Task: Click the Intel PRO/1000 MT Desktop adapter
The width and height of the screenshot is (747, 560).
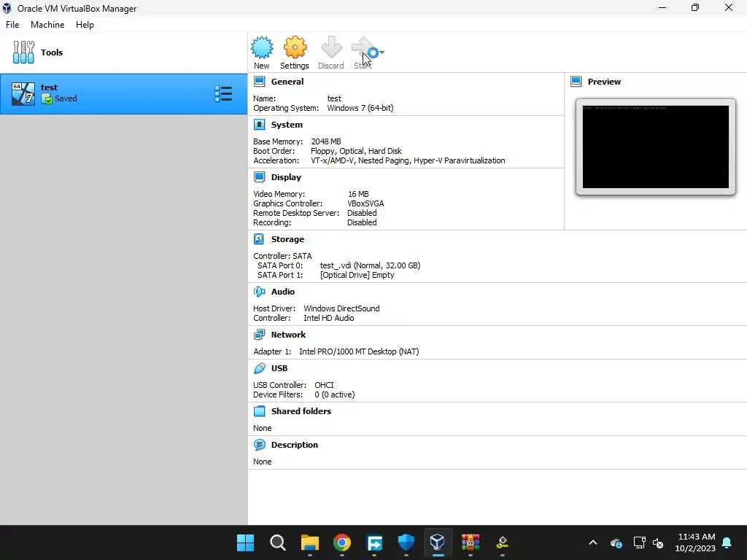Action: coord(359,351)
